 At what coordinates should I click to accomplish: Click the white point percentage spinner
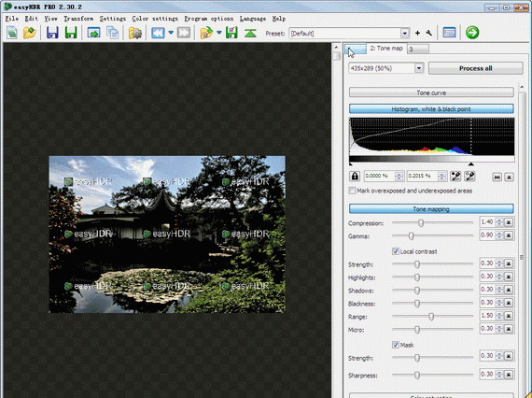[441, 177]
